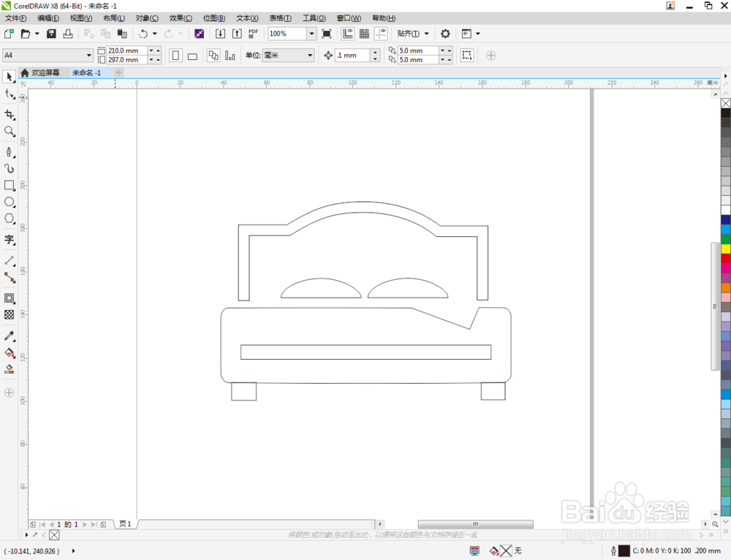
Task: Expand the Undo history dropdown arrow
Action: (155, 34)
